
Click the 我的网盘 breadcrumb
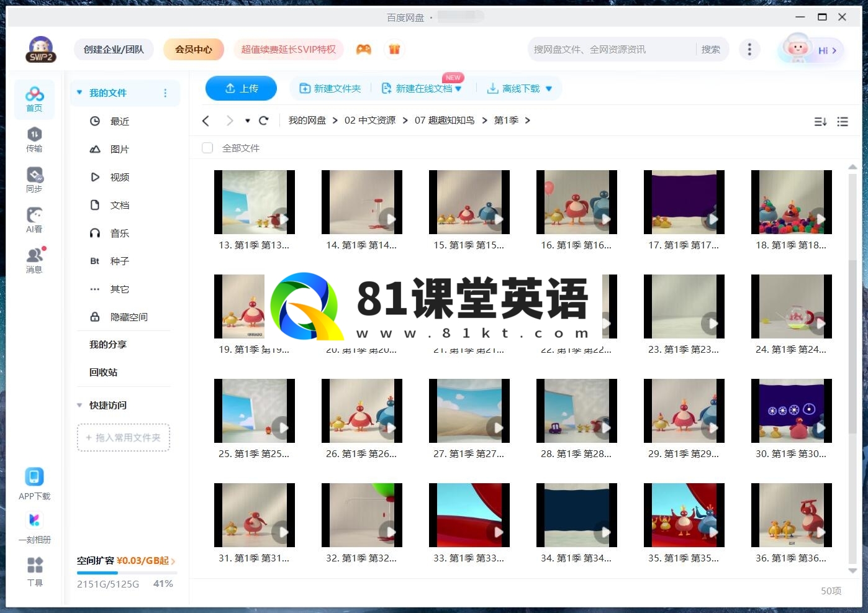click(x=307, y=120)
